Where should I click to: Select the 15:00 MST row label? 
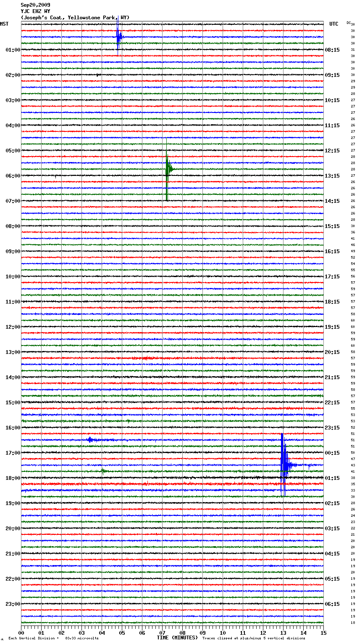(x=13, y=403)
